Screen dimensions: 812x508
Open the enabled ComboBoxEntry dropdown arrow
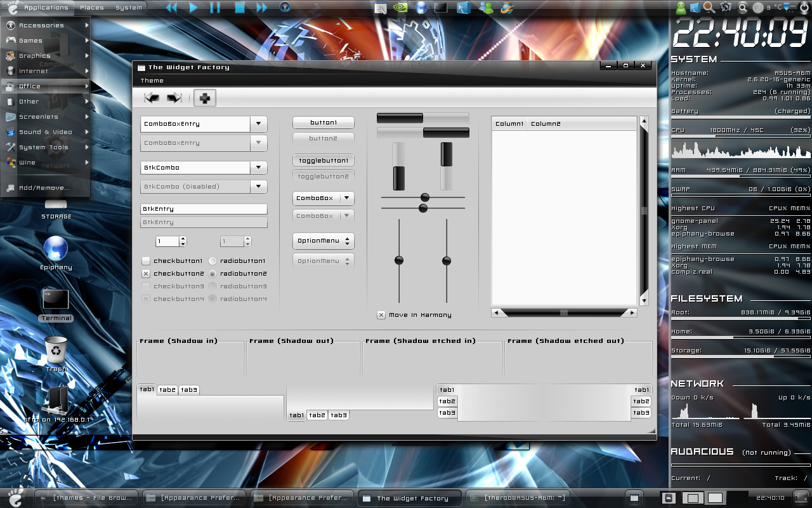point(258,124)
